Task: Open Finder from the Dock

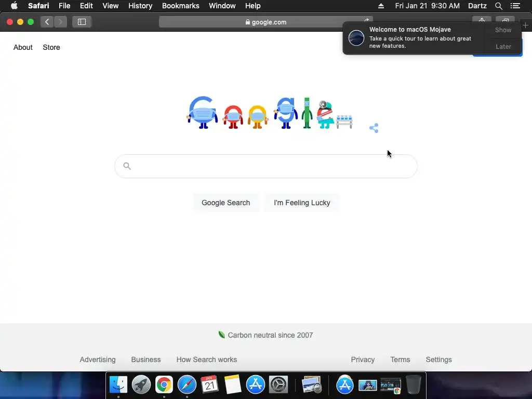Action: coord(118,384)
